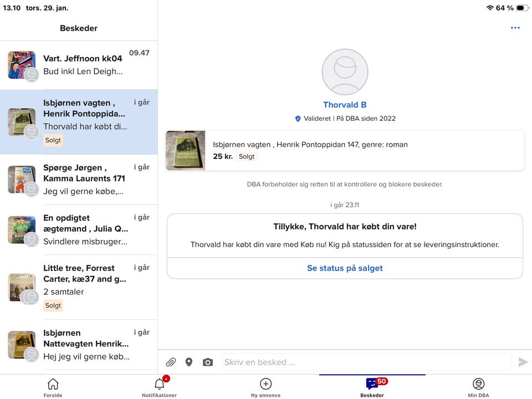
Task: Tap the send arrow icon
Action: click(x=523, y=362)
